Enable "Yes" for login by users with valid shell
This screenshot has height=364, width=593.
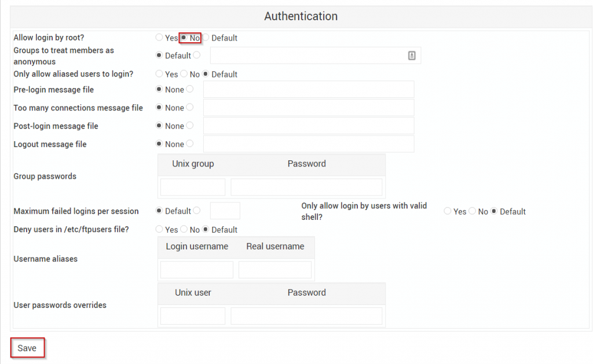click(447, 211)
